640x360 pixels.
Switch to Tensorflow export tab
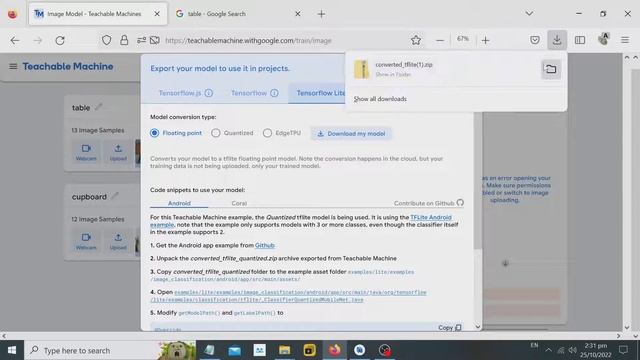click(x=249, y=93)
